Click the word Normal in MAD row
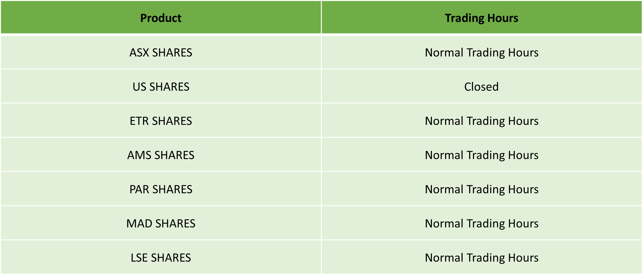644x275 pixels. (444, 223)
